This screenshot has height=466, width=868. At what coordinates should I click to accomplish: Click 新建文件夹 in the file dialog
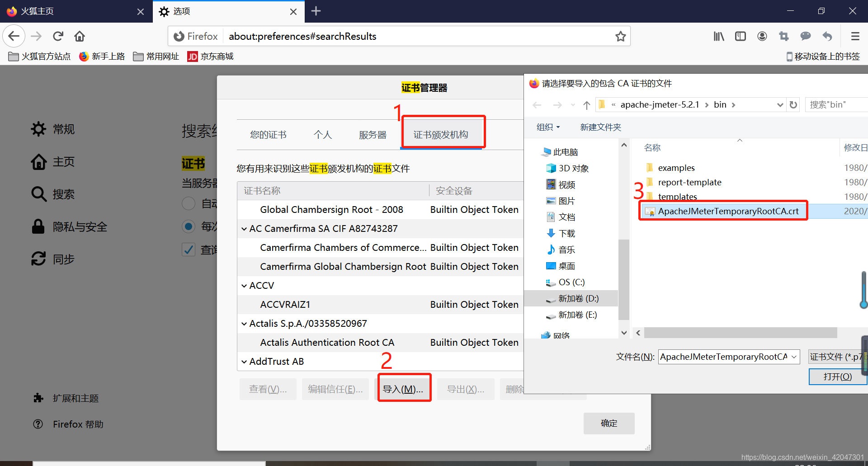click(600, 127)
